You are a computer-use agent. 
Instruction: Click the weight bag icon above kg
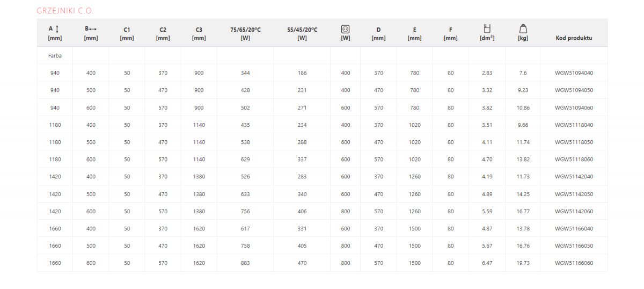coord(523,29)
